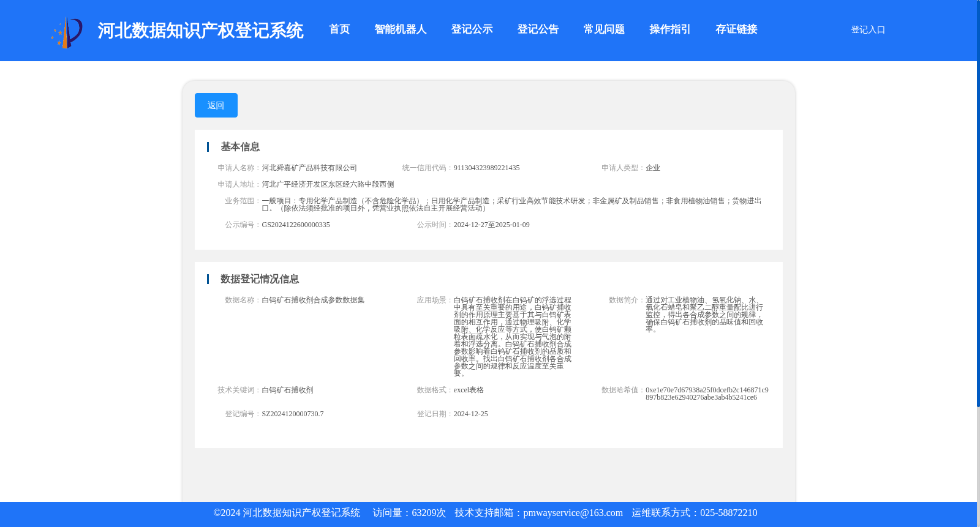The height and width of the screenshot is (527, 980).
Task: Select the data hash value 0xe1e70e7d...
Action: (707, 394)
